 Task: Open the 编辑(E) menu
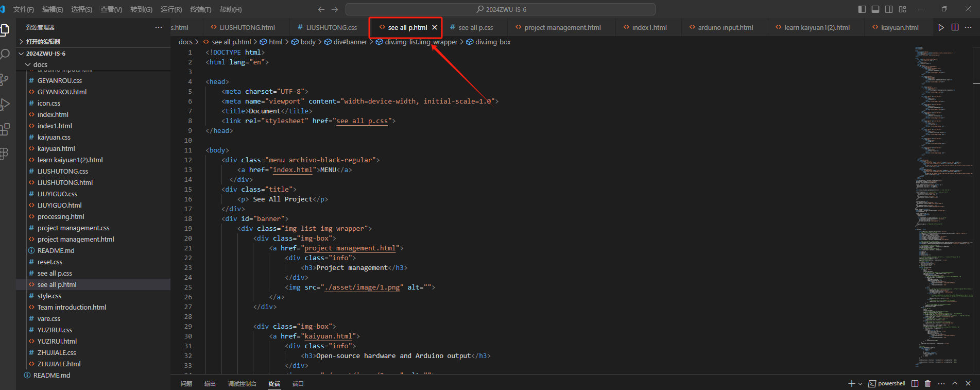[53, 9]
